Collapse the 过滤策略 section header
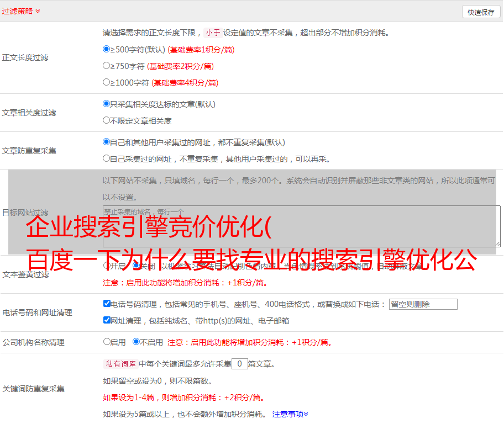Screen dimensions: 504x424 (x=21, y=11)
